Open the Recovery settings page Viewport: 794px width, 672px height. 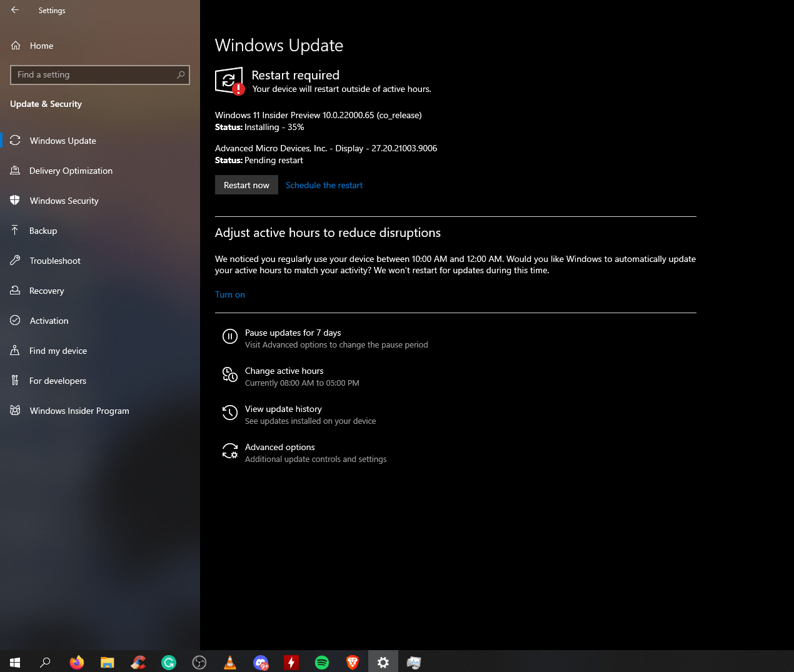point(47,291)
